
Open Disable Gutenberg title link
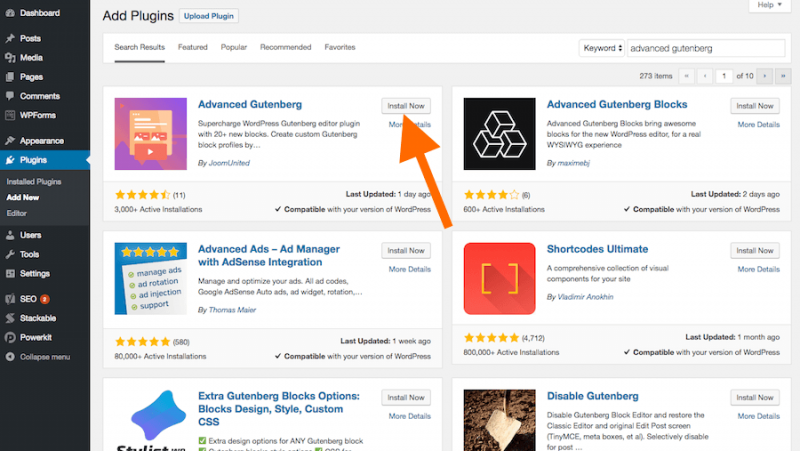tap(593, 396)
